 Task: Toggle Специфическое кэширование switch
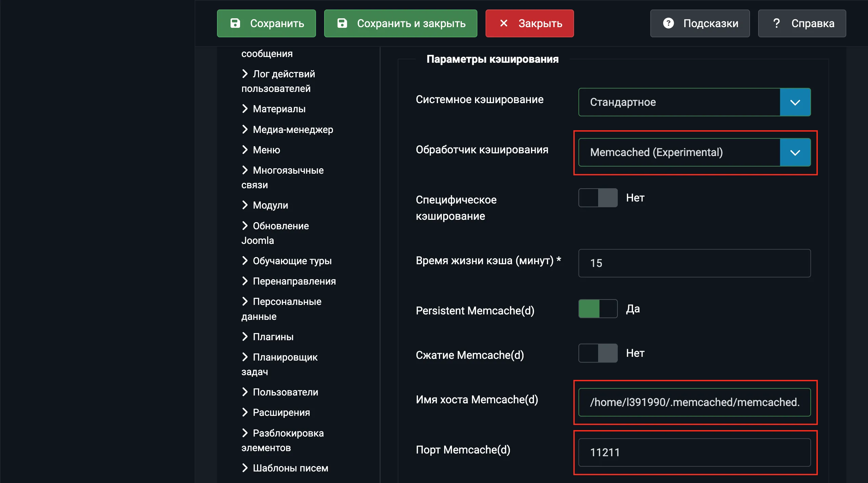click(x=598, y=198)
